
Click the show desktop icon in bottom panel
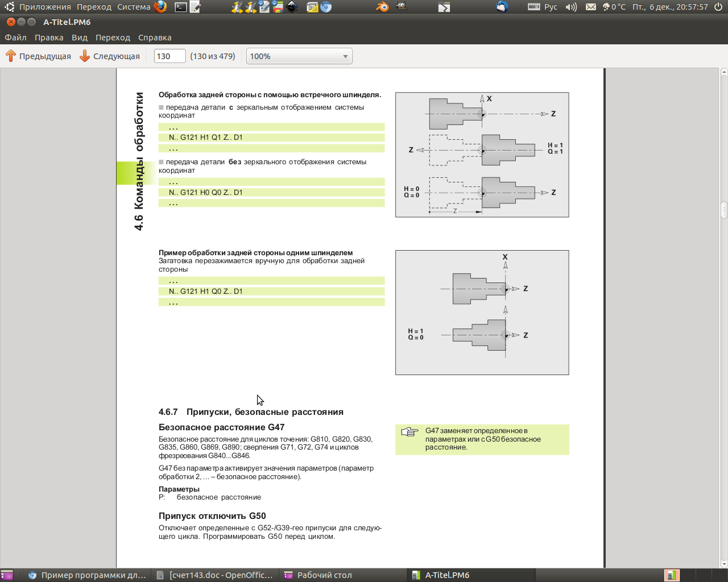(x=7, y=575)
